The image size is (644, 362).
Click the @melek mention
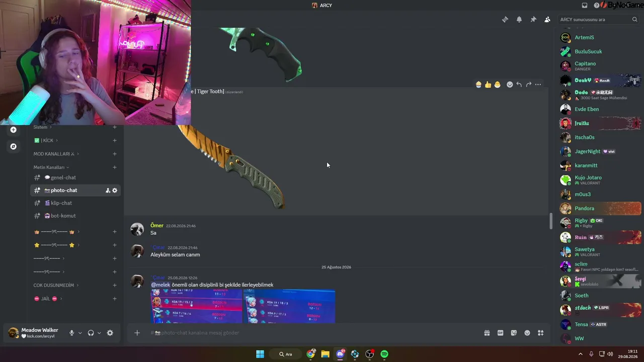click(x=160, y=285)
